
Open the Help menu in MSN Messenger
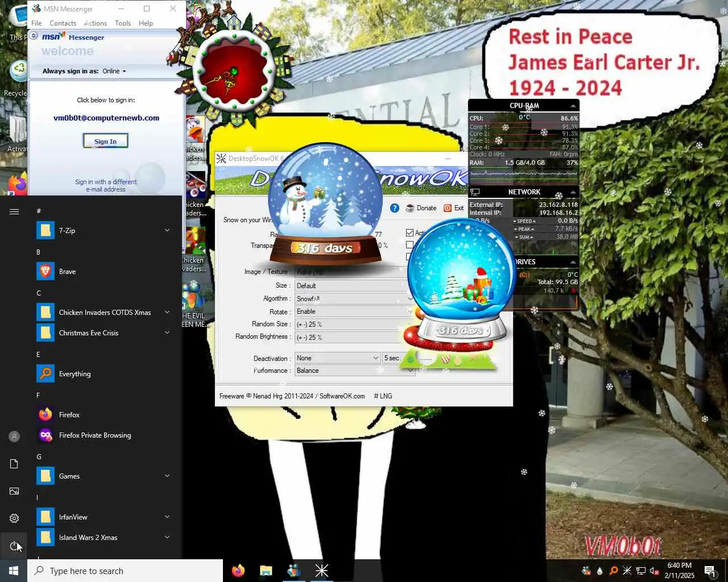pos(146,23)
